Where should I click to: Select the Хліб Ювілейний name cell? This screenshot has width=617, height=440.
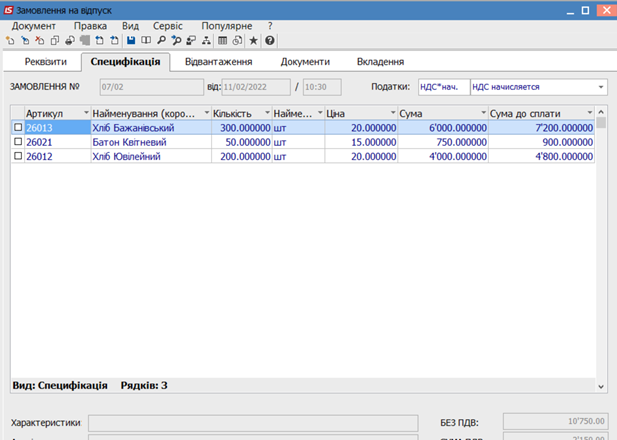tap(151, 156)
